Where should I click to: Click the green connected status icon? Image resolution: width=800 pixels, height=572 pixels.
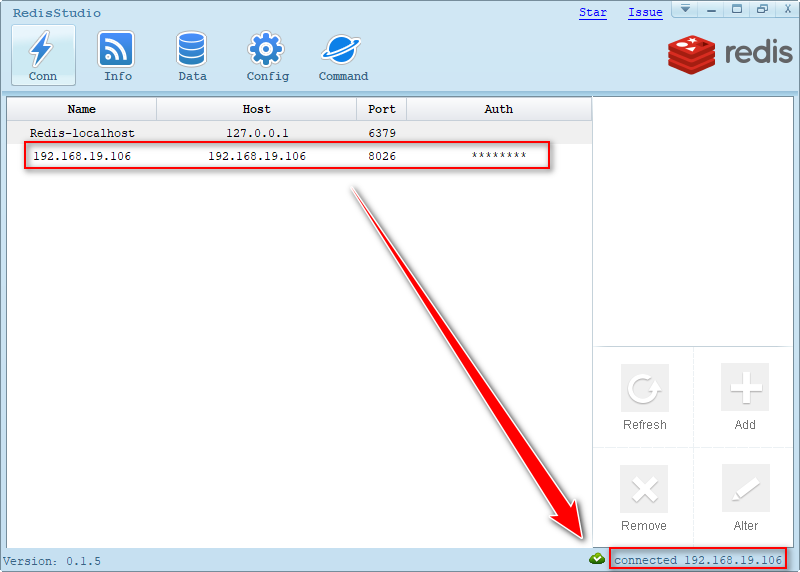596,559
